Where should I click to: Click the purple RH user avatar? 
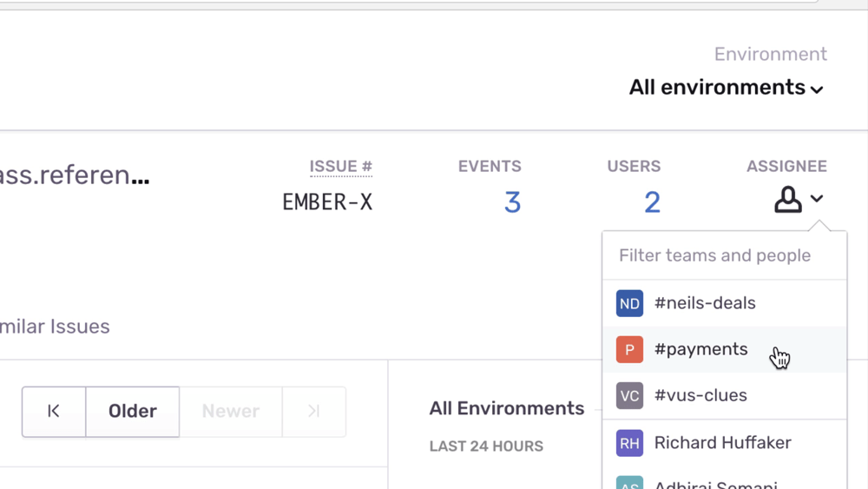(x=629, y=443)
